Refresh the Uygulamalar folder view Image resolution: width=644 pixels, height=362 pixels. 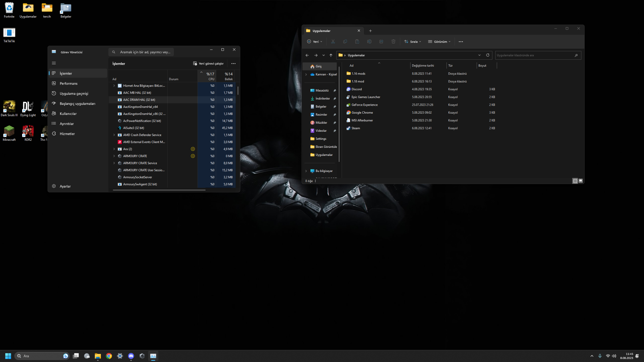pyautogui.click(x=488, y=55)
